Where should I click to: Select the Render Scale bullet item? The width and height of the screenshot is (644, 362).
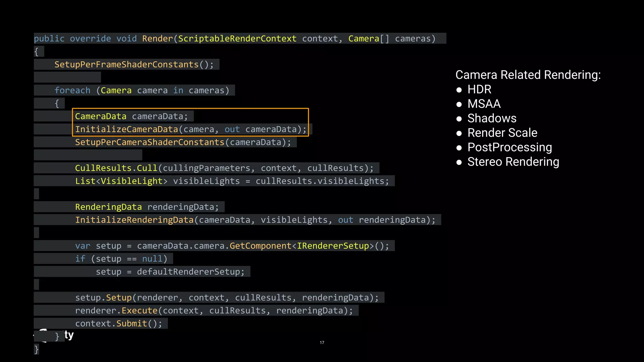(x=497, y=133)
